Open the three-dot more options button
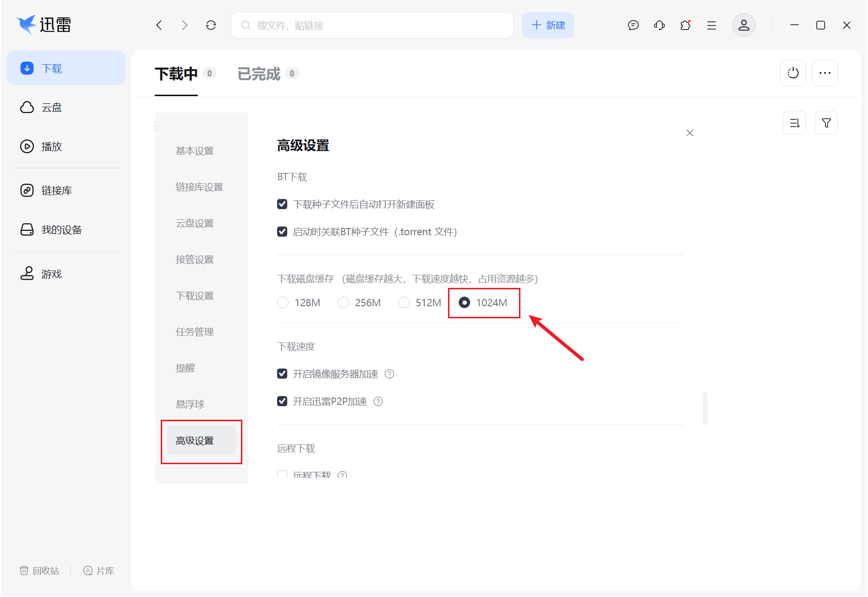This screenshot has height=597, width=868. pyautogui.click(x=825, y=73)
